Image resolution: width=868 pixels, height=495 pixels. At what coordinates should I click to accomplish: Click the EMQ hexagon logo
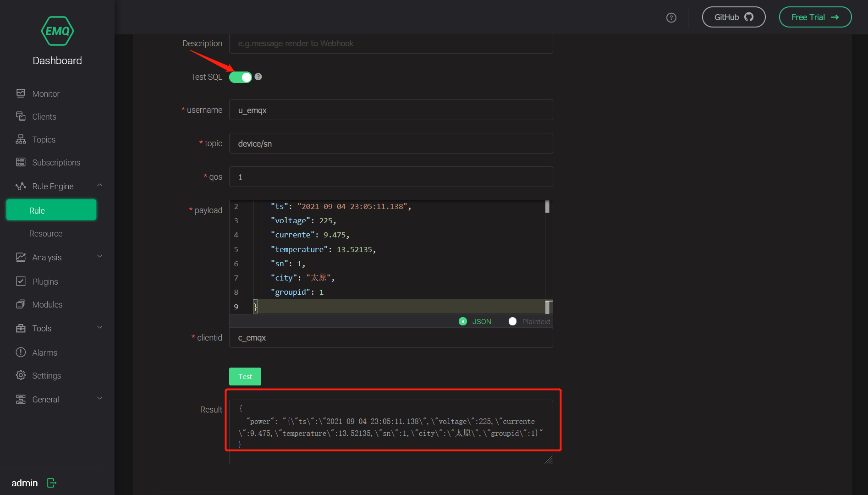57,31
